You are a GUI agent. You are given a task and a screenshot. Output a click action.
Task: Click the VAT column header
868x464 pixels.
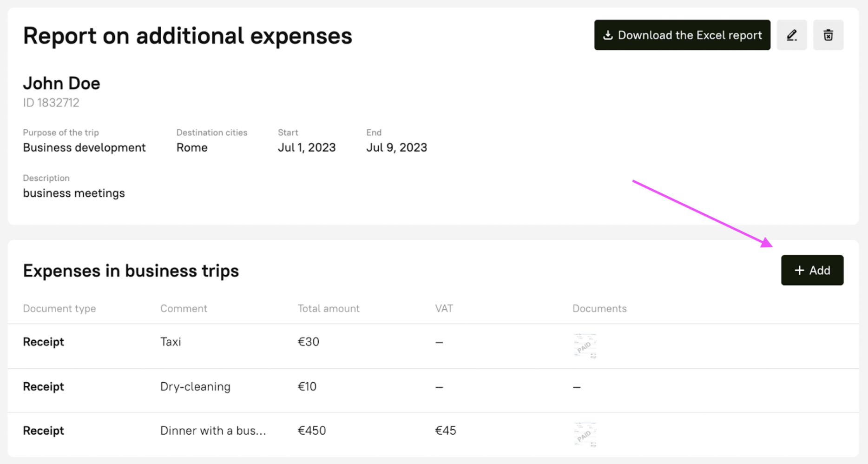(x=444, y=309)
